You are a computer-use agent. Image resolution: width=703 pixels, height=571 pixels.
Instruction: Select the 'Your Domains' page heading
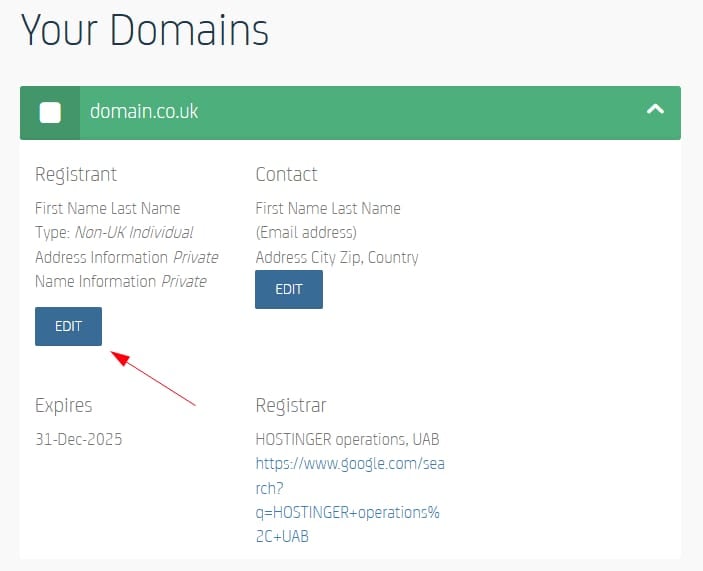[144, 30]
